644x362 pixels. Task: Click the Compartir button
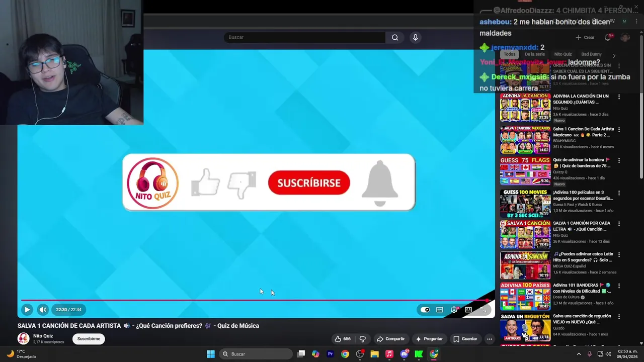coord(390,339)
